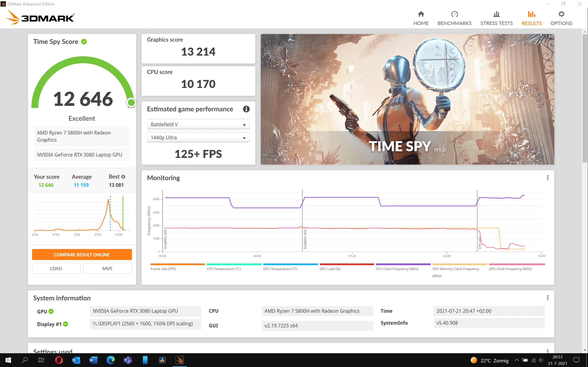Expand the Battlefield V game dropdown
The height and width of the screenshot is (367, 588).
pyautogui.click(x=198, y=125)
